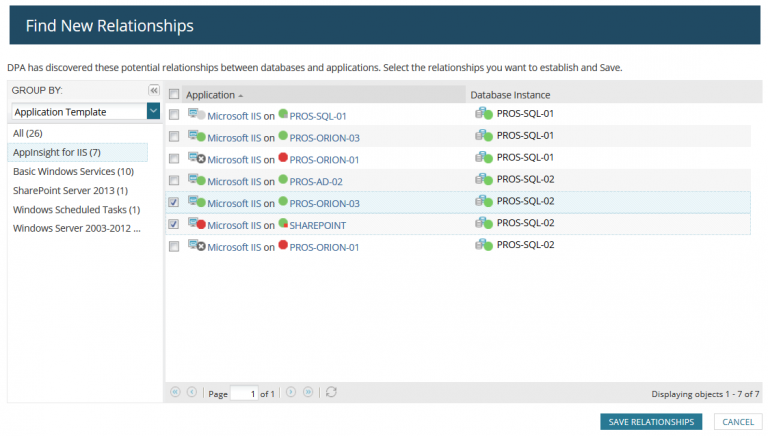Viewport: 768px width, 436px height.
Task: Click the page number input field
Action: pos(244,393)
